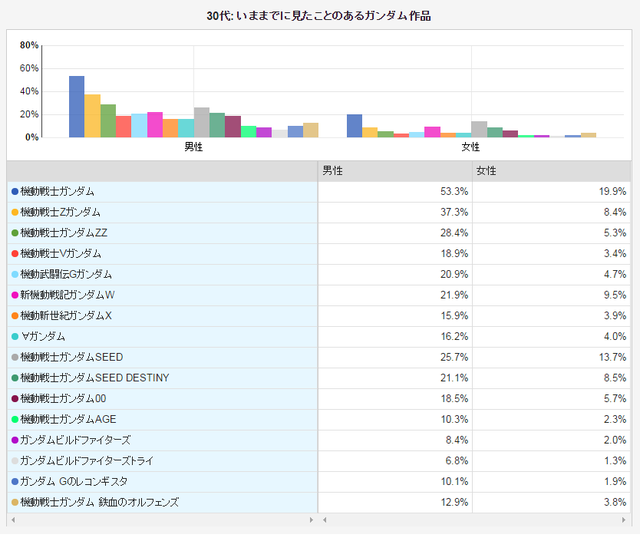Click the blue bar in the 女性 group
The height and width of the screenshot is (541, 640).
[354, 125]
